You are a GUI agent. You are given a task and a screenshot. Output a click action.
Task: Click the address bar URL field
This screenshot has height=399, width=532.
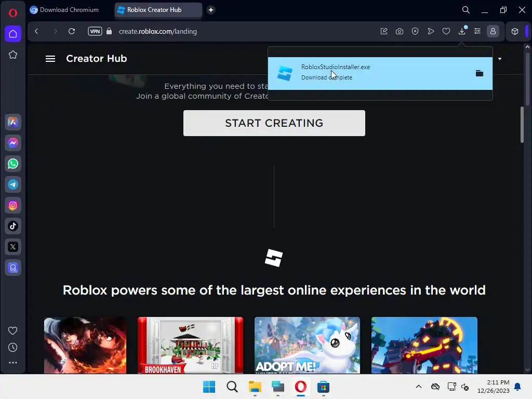coord(158,31)
